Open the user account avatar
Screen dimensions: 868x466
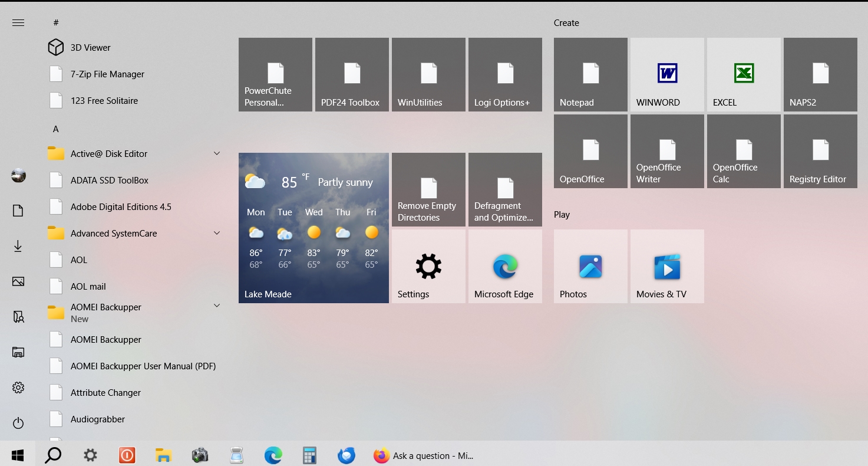click(x=18, y=175)
